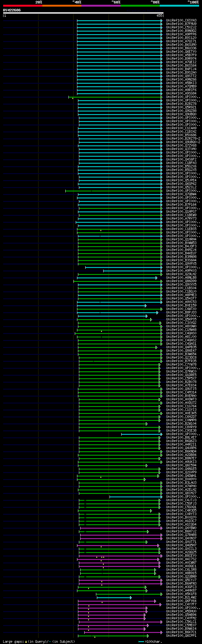The height and width of the screenshot is (644, 202).
Task: Click the red 20% identity legend segment
Action: [23, 6]
